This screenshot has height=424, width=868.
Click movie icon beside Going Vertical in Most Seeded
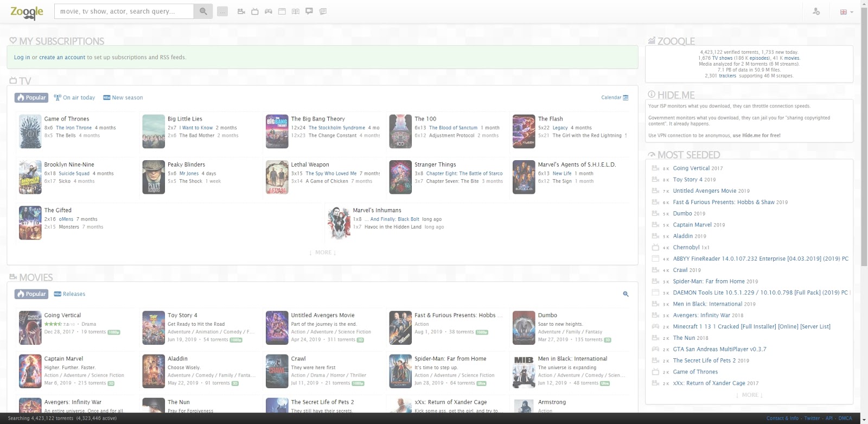[655, 168]
